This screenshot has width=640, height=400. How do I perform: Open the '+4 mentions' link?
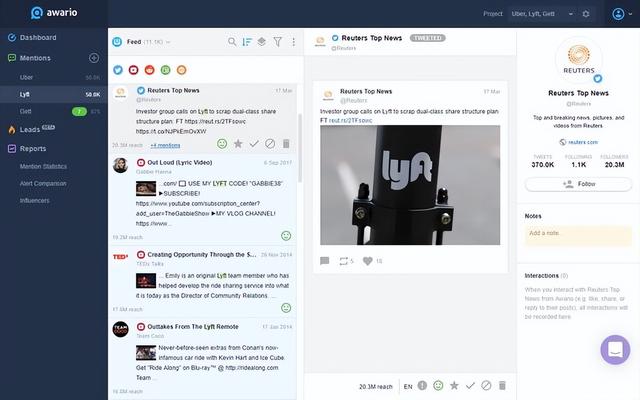(165, 145)
